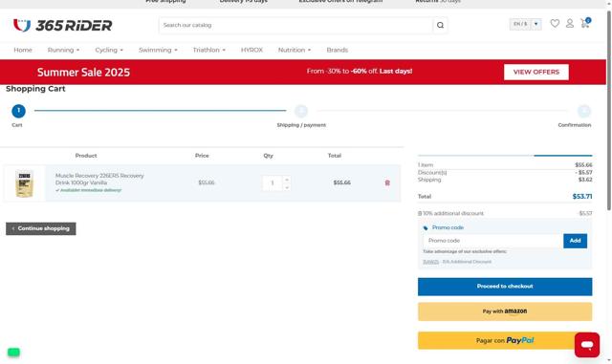Open the user account icon
Image resolution: width=612 pixels, height=364 pixels.
point(570,24)
